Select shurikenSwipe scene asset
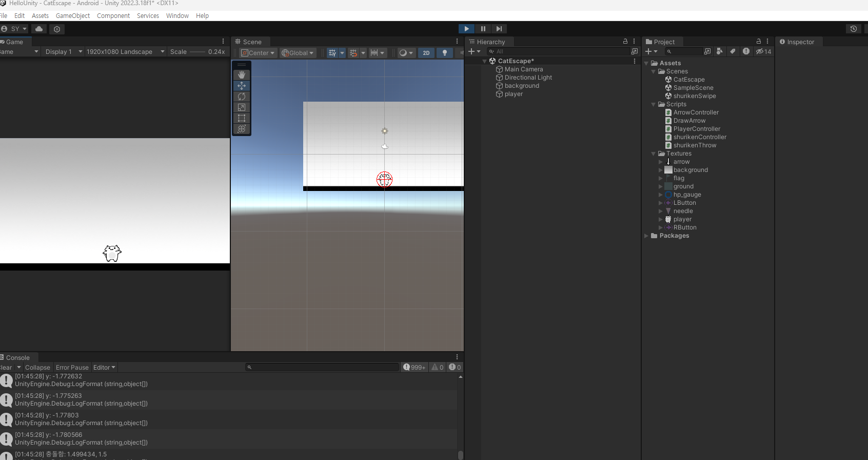The height and width of the screenshot is (460, 868). pos(695,96)
